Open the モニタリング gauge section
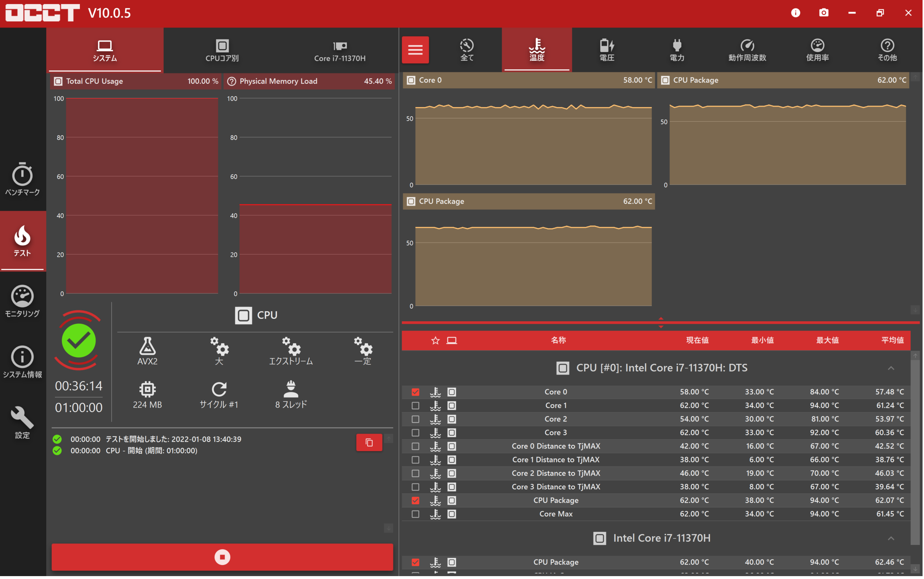Viewport: 924px width, 579px height. (22, 302)
